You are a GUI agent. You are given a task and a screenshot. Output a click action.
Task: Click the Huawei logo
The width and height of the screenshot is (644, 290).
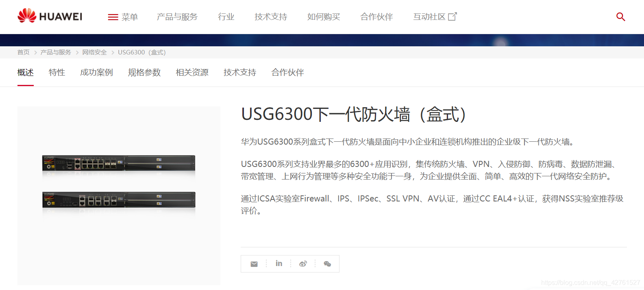[50, 16]
